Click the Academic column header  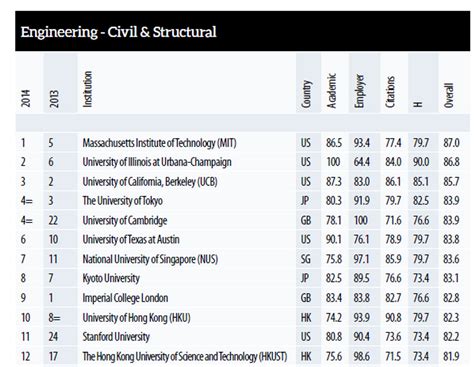tap(331, 91)
